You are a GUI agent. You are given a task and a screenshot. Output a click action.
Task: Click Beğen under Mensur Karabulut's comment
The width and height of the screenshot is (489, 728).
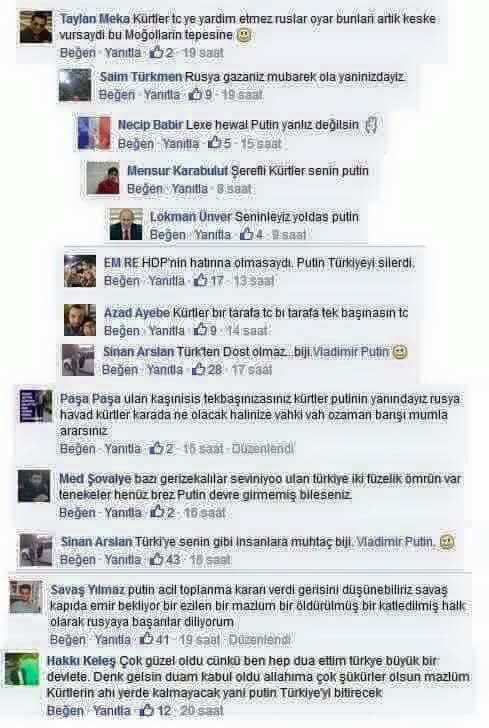(x=144, y=188)
